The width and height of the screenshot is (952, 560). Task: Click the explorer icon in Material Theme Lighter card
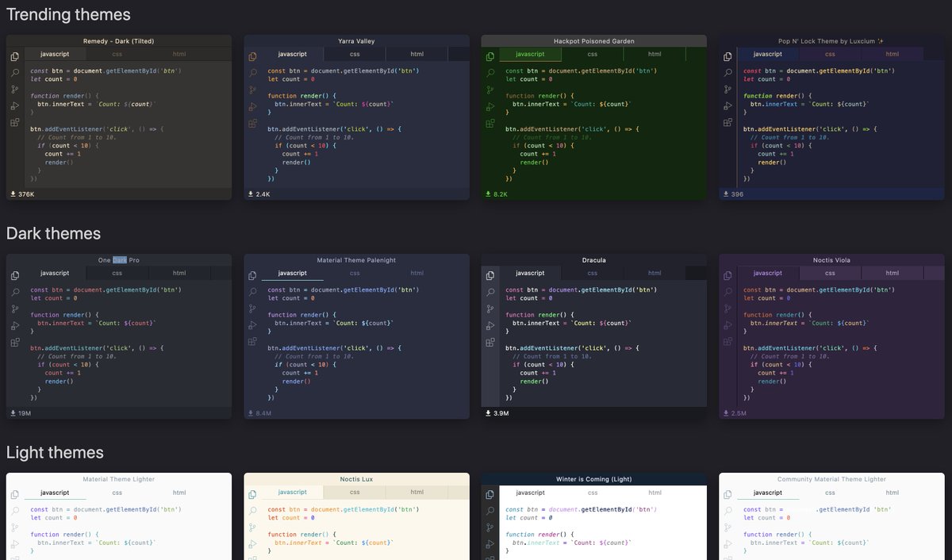click(15, 494)
